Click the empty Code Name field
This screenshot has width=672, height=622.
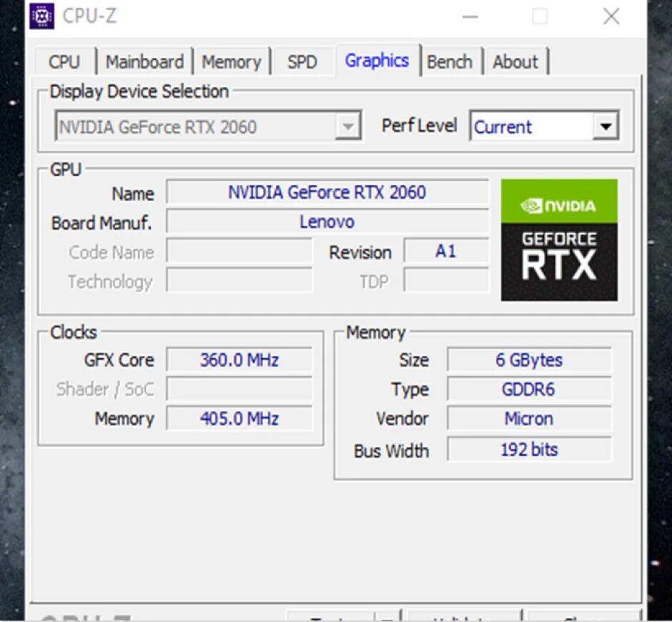click(x=239, y=251)
